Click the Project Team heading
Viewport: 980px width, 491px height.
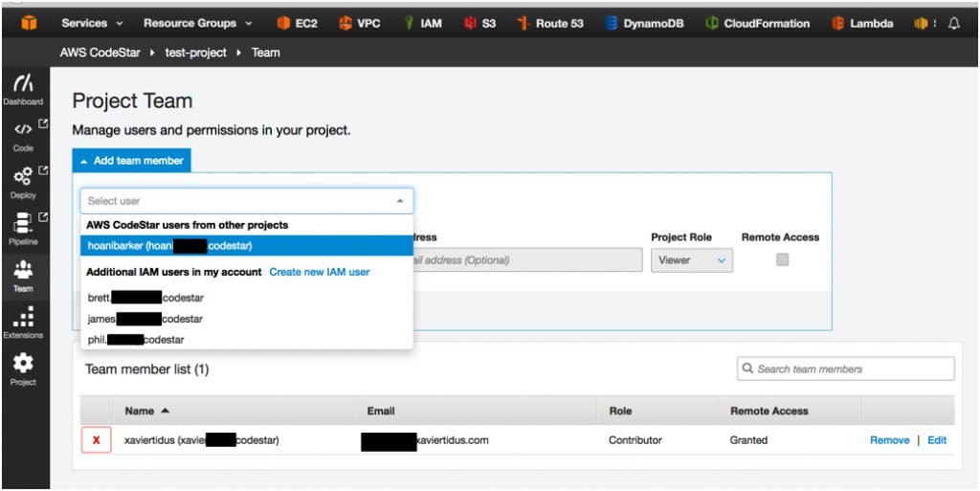(132, 101)
